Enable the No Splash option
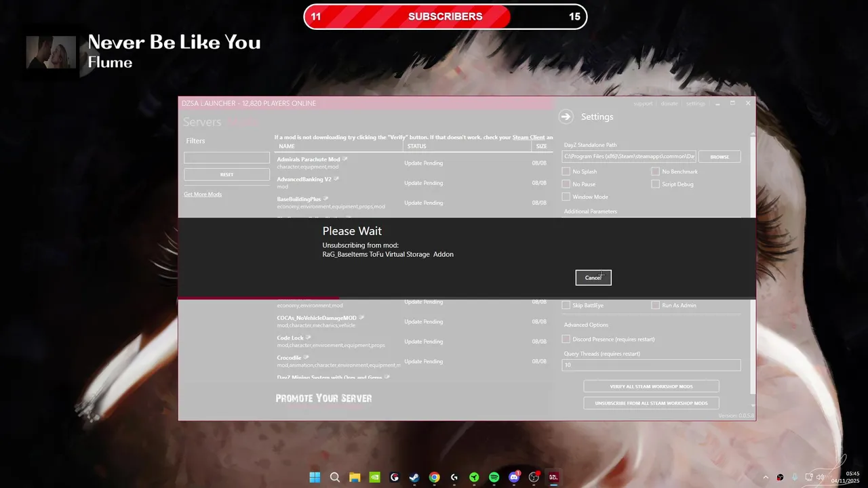Viewport: 868px width, 488px height. tap(566, 171)
